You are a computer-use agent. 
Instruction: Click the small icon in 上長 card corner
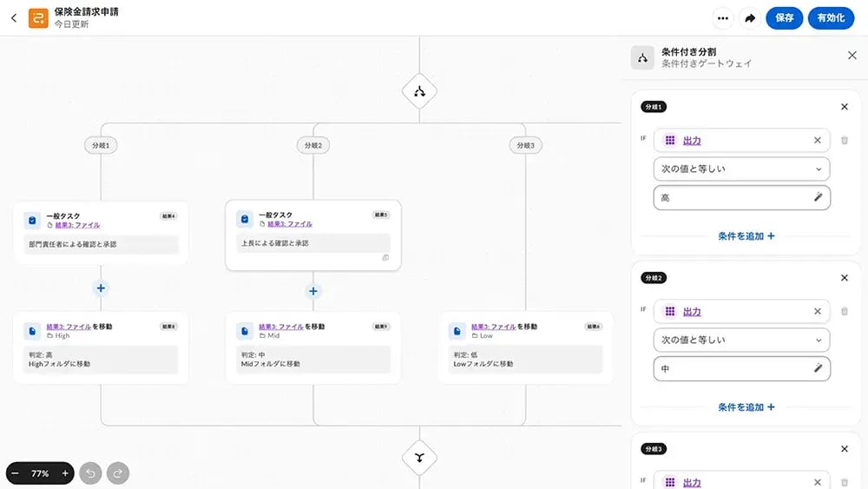point(386,258)
